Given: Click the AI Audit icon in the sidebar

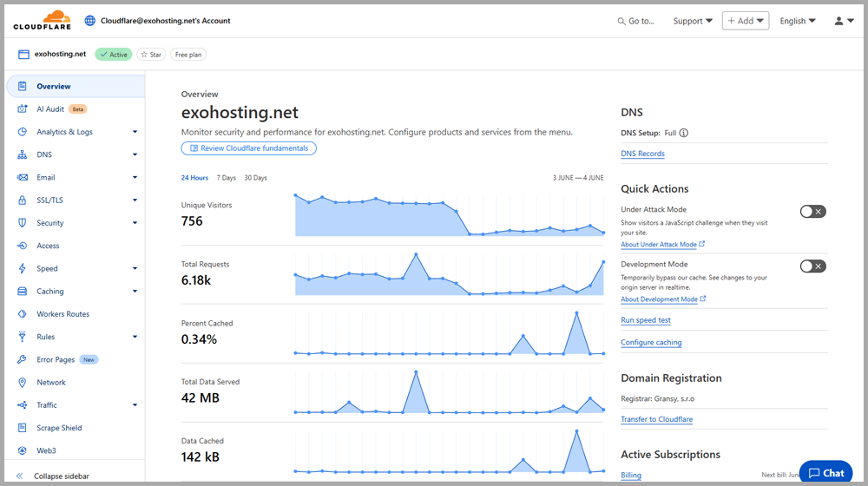Looking at the screenshot, I should [x=23, y=109].
